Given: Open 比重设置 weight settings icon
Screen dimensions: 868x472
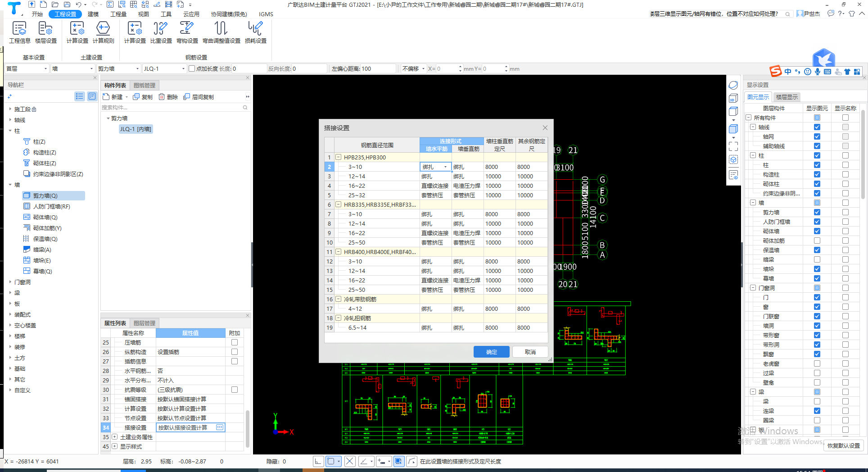Looking at the screenshot, I should pos(161,32).
